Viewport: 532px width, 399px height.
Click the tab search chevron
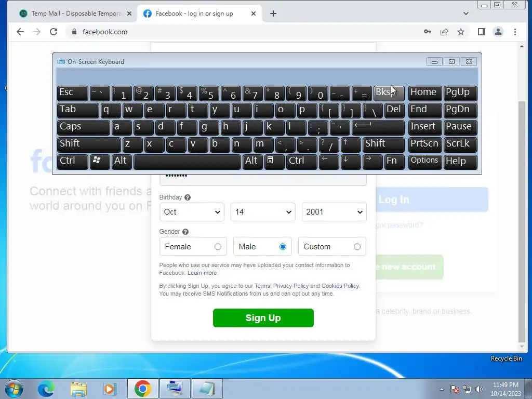pos(466,14)
